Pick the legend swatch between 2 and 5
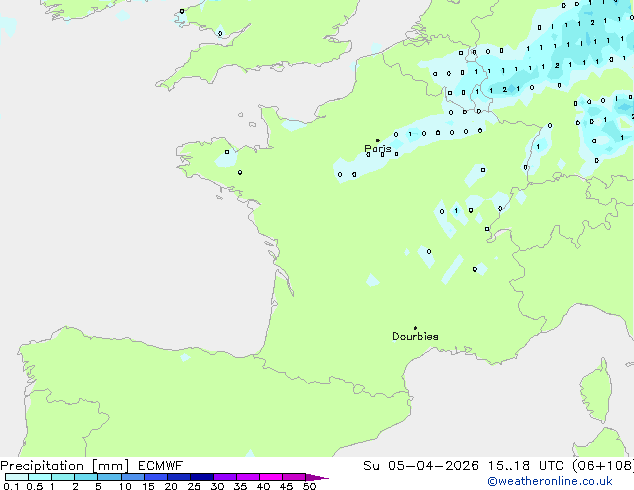 (87, 478)
